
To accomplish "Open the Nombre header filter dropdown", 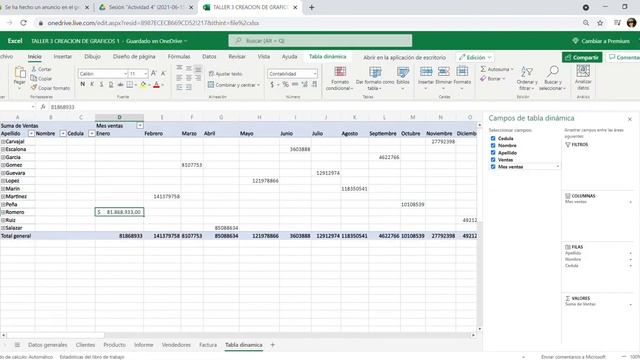I will (x=63, y=133).
